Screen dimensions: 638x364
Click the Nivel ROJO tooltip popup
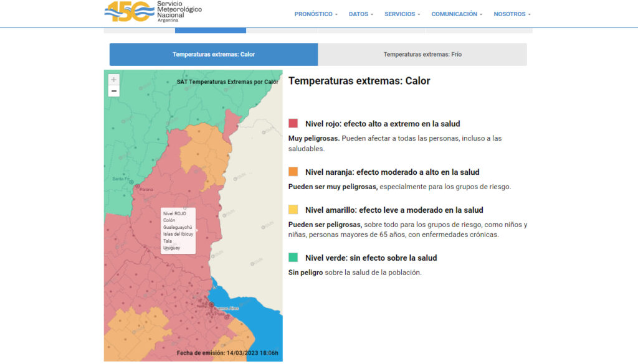point(178,230)
